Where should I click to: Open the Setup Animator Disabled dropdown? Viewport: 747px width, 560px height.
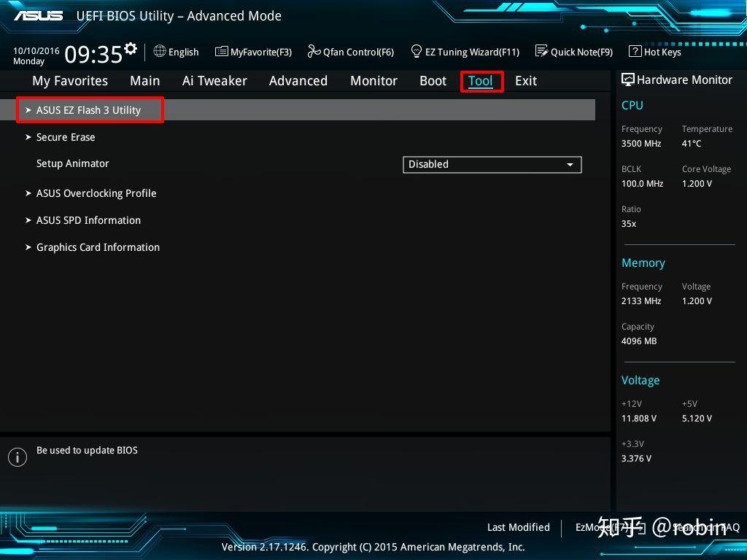(492, 165)
